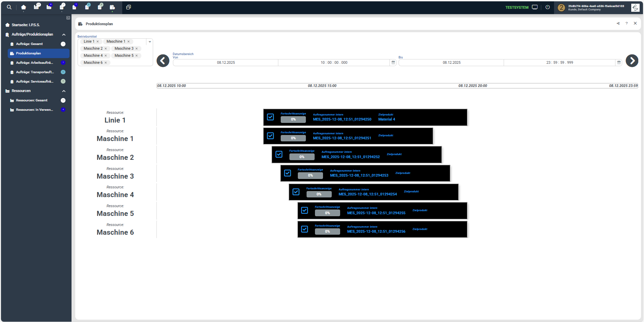The image size is (644, 322).
Task: Click the power/logout icon
Action: [548, 7]
